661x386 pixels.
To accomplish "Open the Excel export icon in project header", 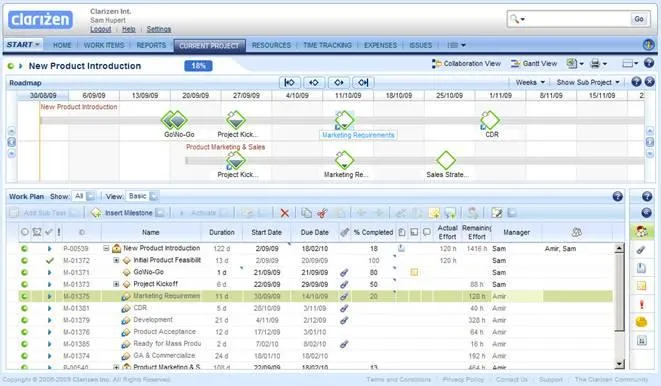I will click(571, 64).
